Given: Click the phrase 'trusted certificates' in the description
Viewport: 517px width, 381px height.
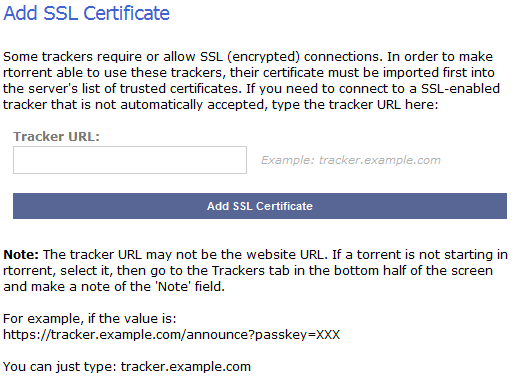Looking at the screenshot, I should pos(179,89).
